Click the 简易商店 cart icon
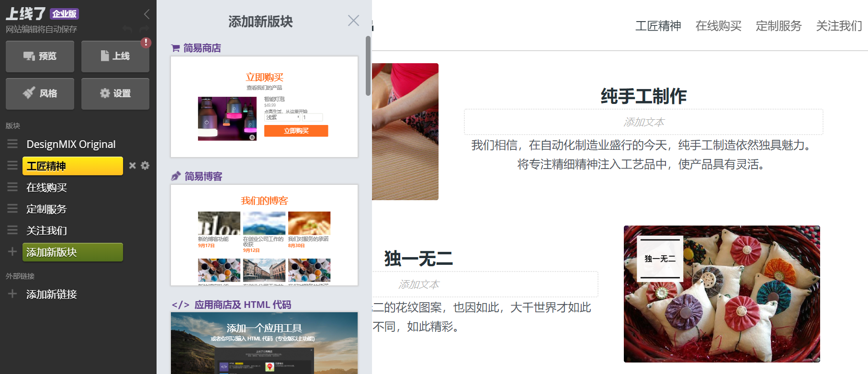This screenshot has width=868, height=374. (x=176, y=48)
